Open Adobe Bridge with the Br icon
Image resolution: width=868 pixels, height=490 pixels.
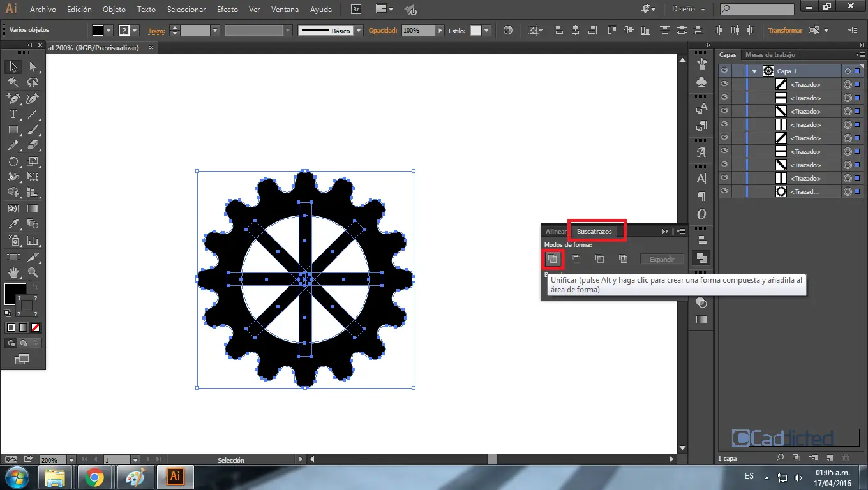point(357,10)
